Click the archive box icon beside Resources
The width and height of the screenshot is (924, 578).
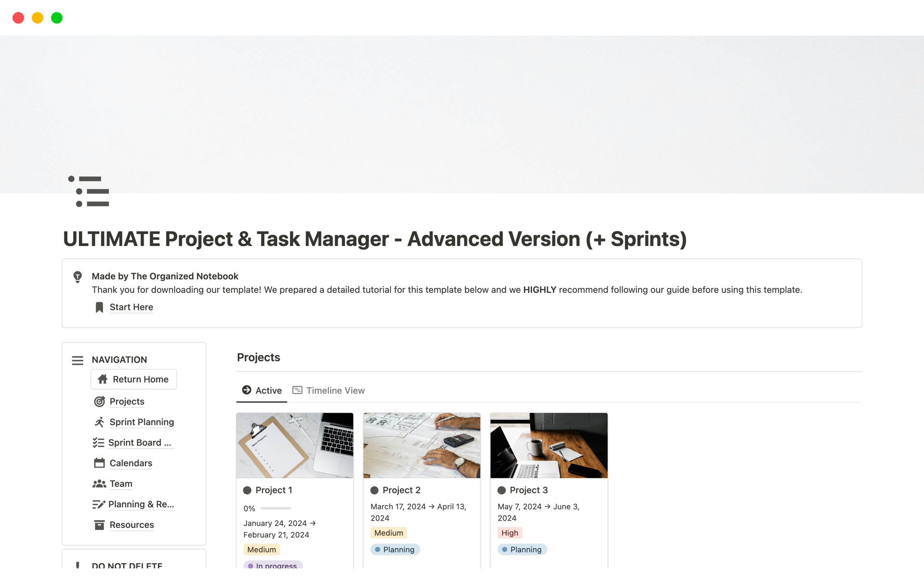(x=100, y=525)
